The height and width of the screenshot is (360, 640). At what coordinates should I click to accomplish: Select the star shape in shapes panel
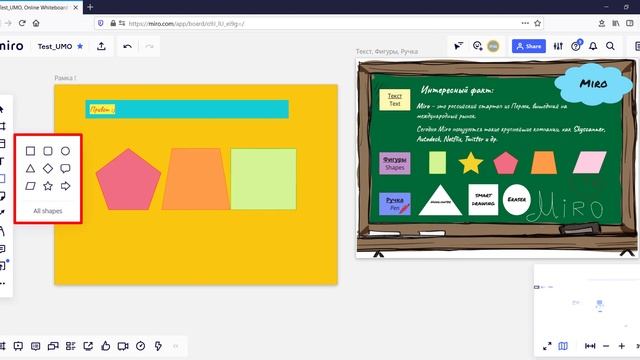tap(48, 186)
